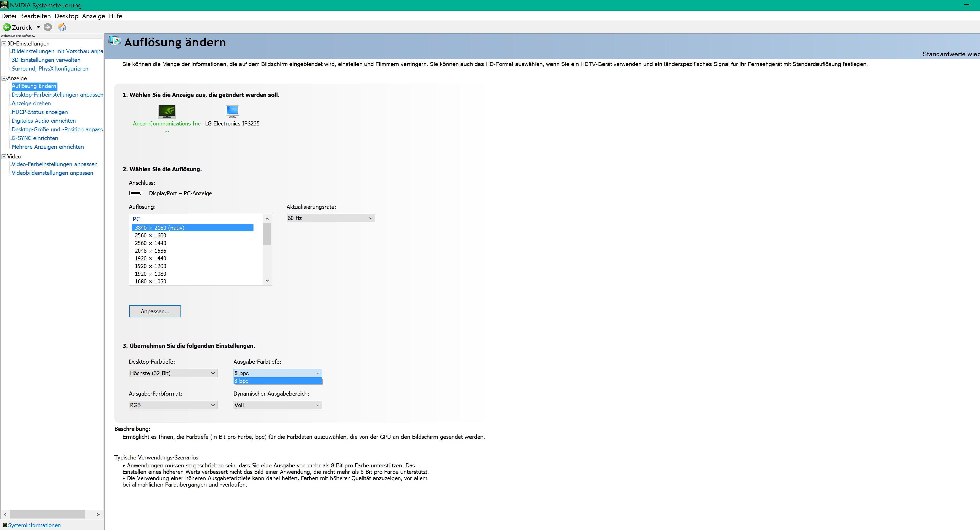The image size is (980, 530).
Task: Collapse the Video tree node
Action: click(x=4, y=156)
